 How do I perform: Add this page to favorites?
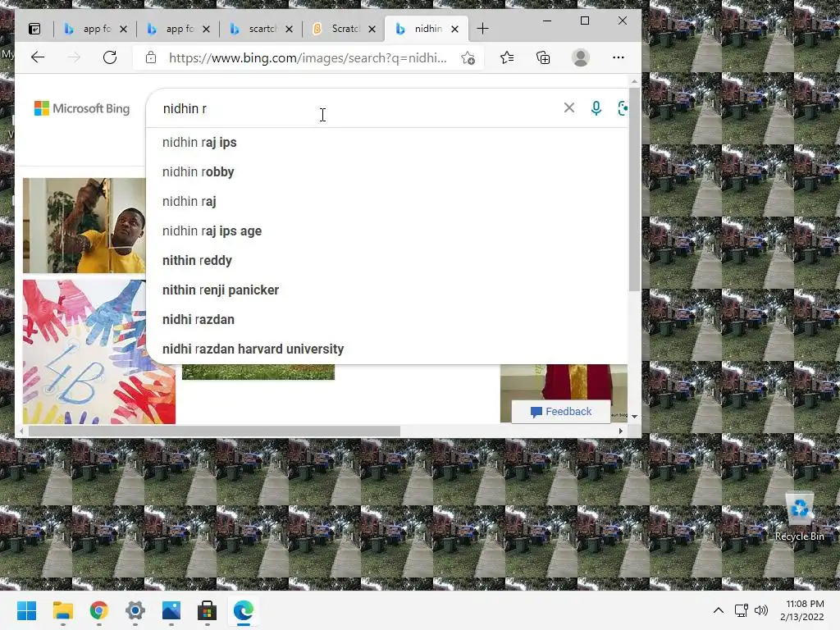click(x=468, y=58)
